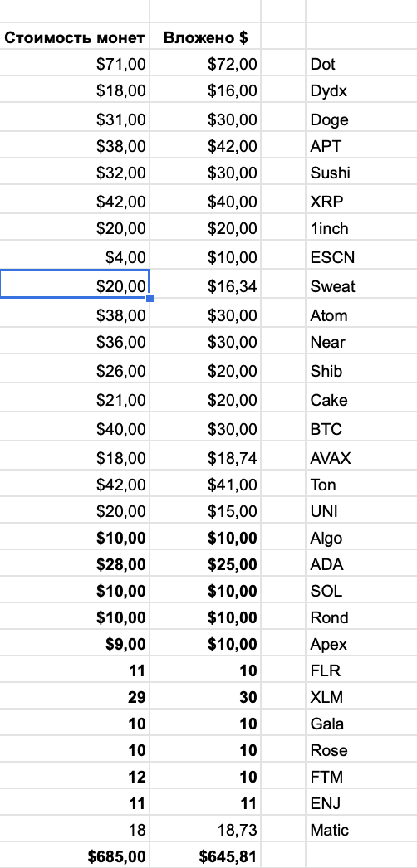Click the Ton coin name cell
This screenshot has height=868, width=417.
pyautogui.click(x=361, y=485)
